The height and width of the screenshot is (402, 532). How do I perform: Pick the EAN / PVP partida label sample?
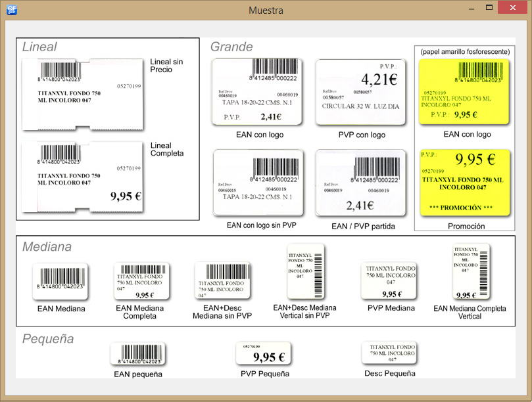[x=360, y=183]
